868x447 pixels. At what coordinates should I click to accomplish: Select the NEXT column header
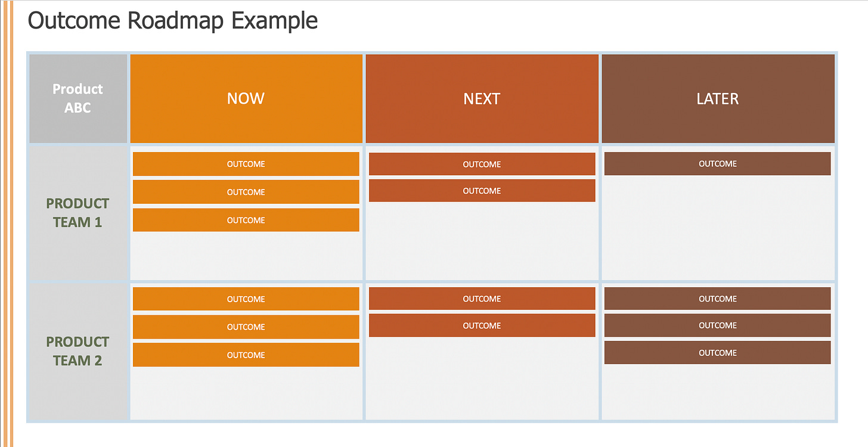(x=482, y=98)
